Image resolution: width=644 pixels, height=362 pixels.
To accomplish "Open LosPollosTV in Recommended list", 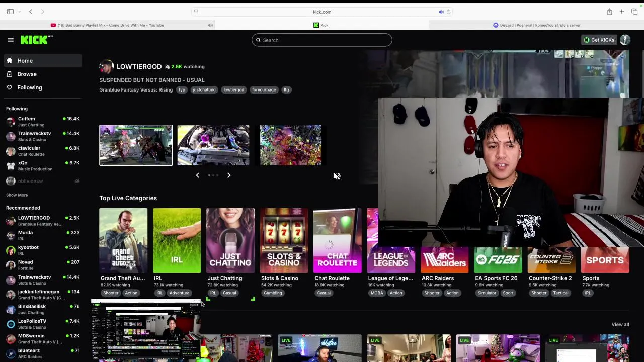I will (42, 324).
